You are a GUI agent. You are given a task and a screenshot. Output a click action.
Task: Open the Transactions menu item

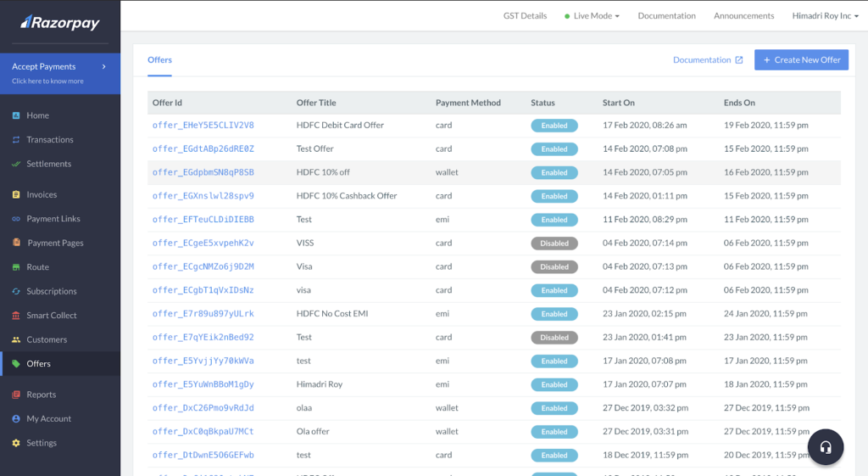click(50, 140)
